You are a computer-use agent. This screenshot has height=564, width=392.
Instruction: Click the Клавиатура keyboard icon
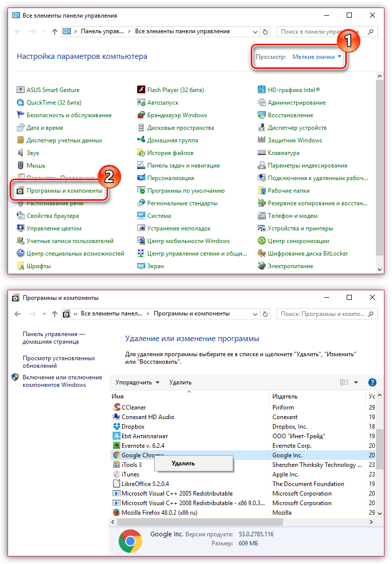point(261,153)
